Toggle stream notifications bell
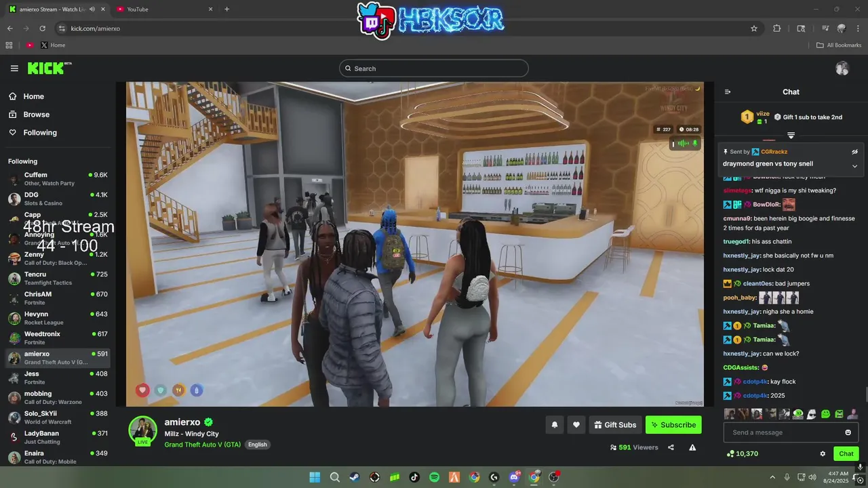Viewport: 868px width, 488px height. 555,425
